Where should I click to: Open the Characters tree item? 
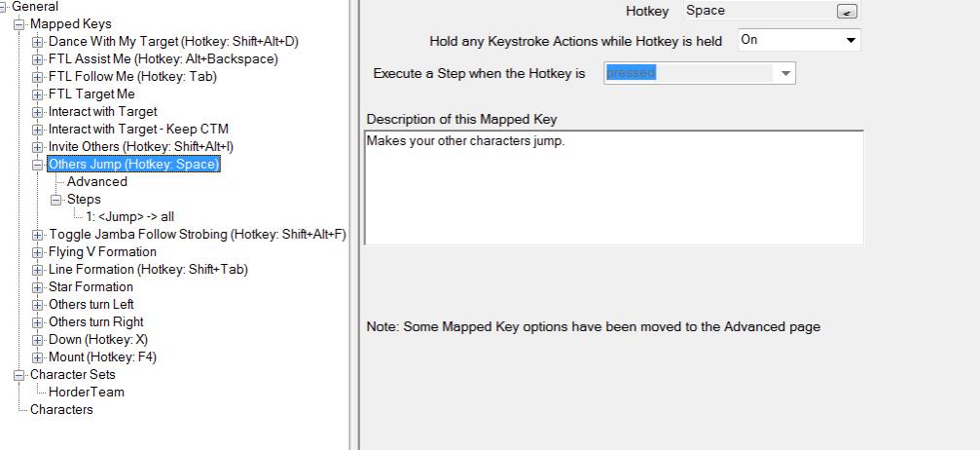61,409
